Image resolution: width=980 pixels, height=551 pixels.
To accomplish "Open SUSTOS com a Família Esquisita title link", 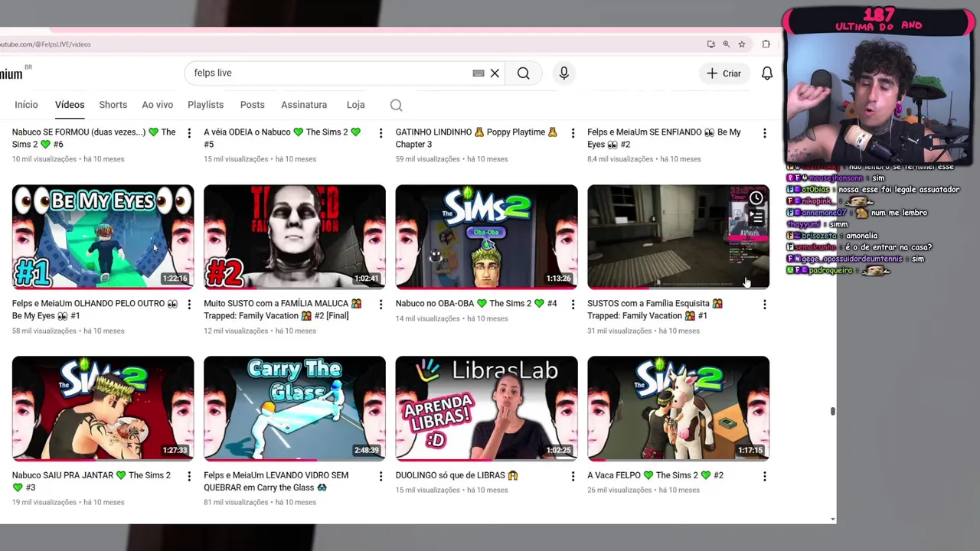I will pos(655,309).
